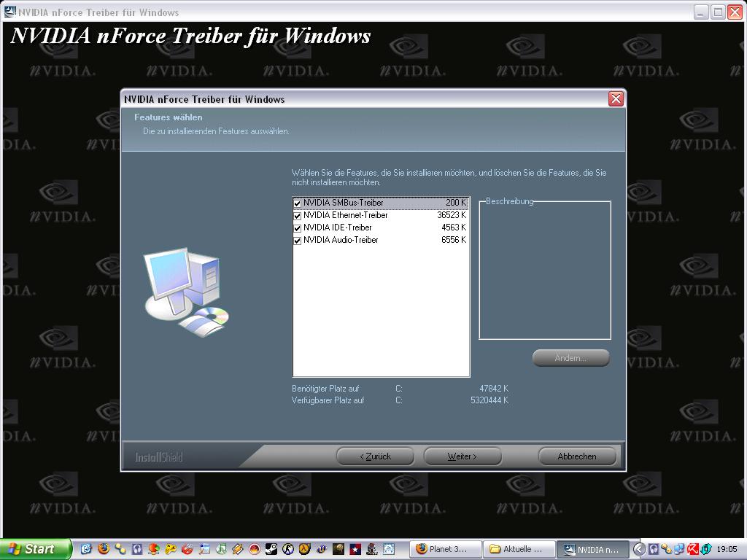Select the NVIDIA Audio-Treiber row label
The image size is (747, 560).
[341, 240]
